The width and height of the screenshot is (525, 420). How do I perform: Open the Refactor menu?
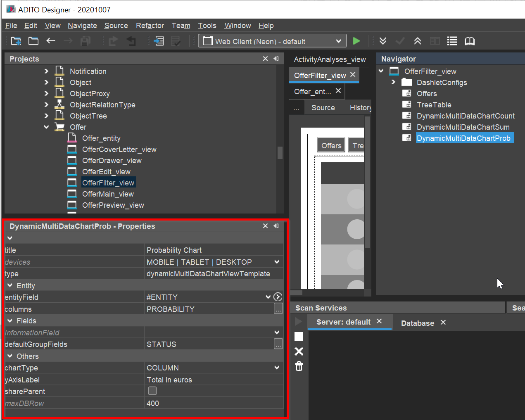click(x=150, y=26)
